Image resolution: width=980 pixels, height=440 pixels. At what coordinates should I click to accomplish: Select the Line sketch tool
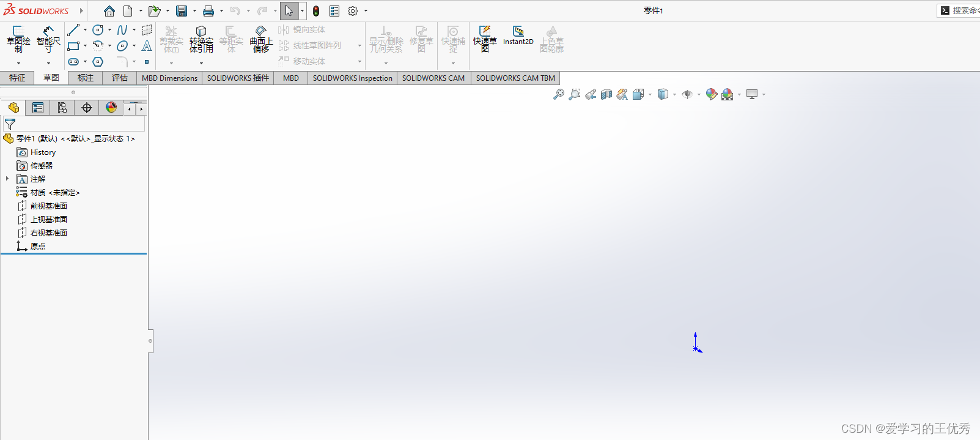[73, 30]
